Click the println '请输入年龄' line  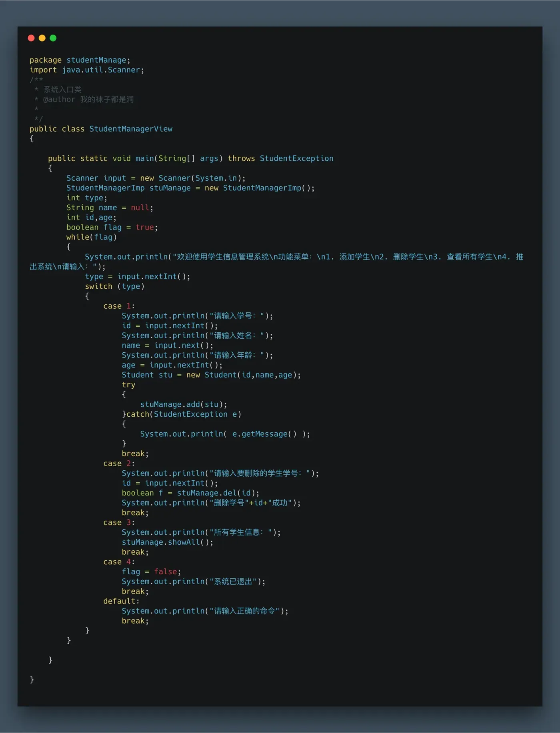pyautogui.click(x=198, y=355)
